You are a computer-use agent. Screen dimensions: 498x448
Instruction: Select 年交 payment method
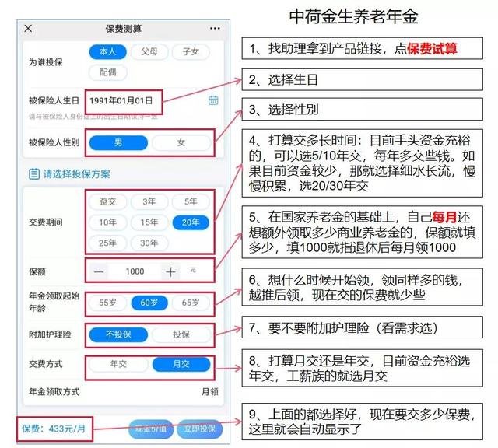[x=118, y=364]
